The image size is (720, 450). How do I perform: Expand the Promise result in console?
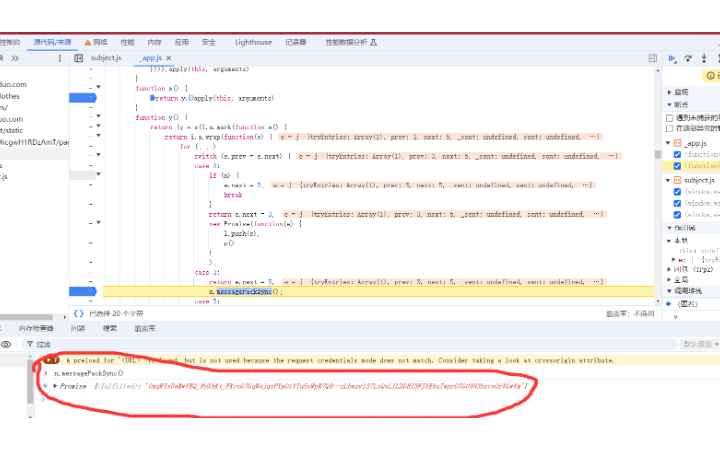(55, 386)
